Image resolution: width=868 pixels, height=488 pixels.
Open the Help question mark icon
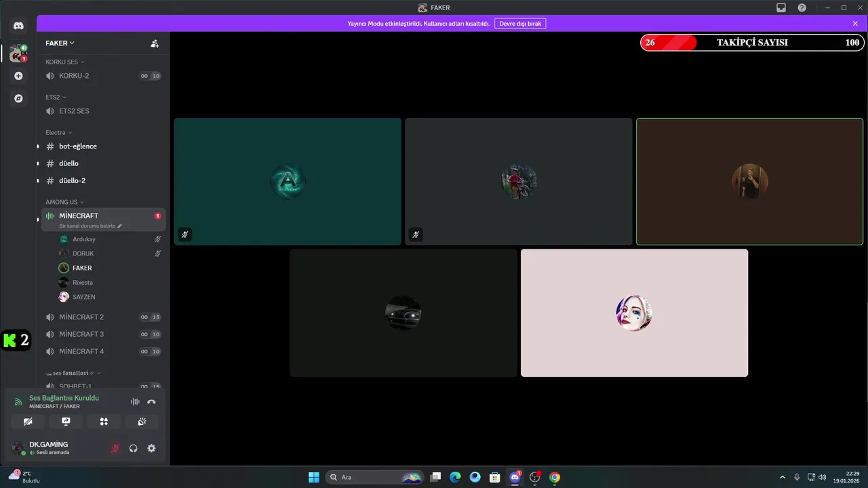click(802, 7)
